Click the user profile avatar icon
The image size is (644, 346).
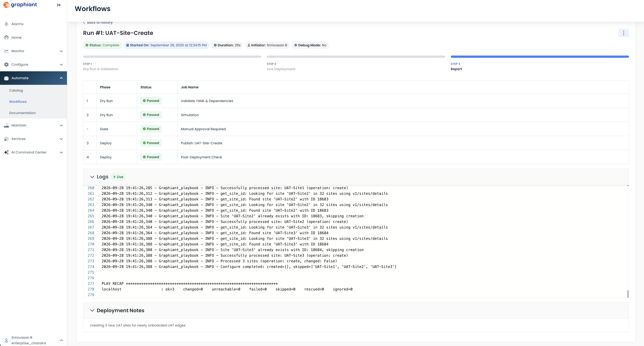(x=7, y=340)
